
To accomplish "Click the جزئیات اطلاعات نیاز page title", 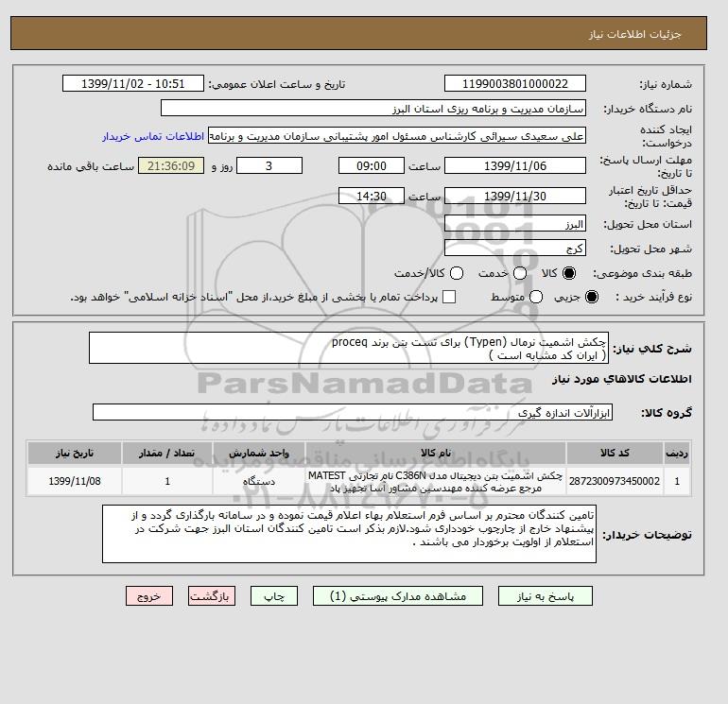I will [634, 34].
